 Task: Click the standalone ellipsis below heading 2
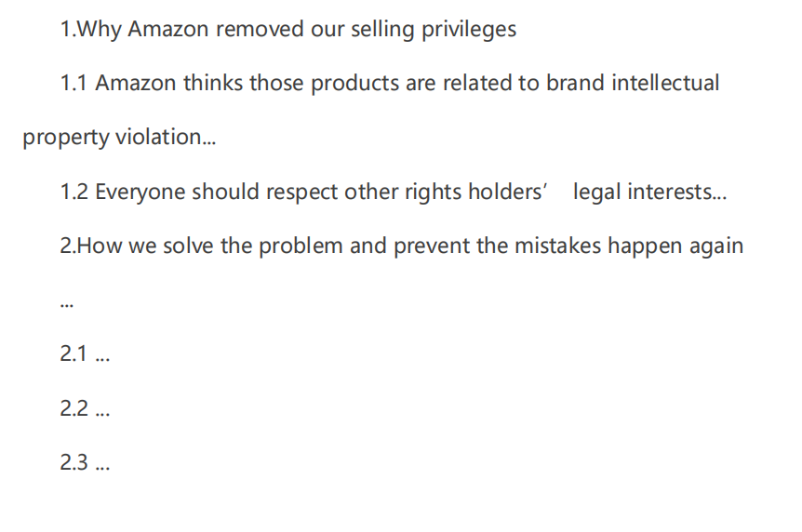(67, 305)
